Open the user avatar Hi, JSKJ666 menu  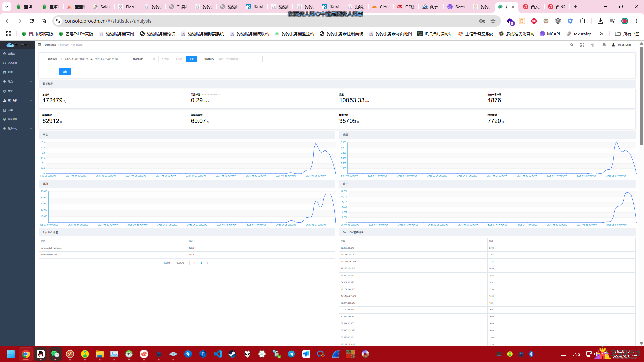click(622, 45)
